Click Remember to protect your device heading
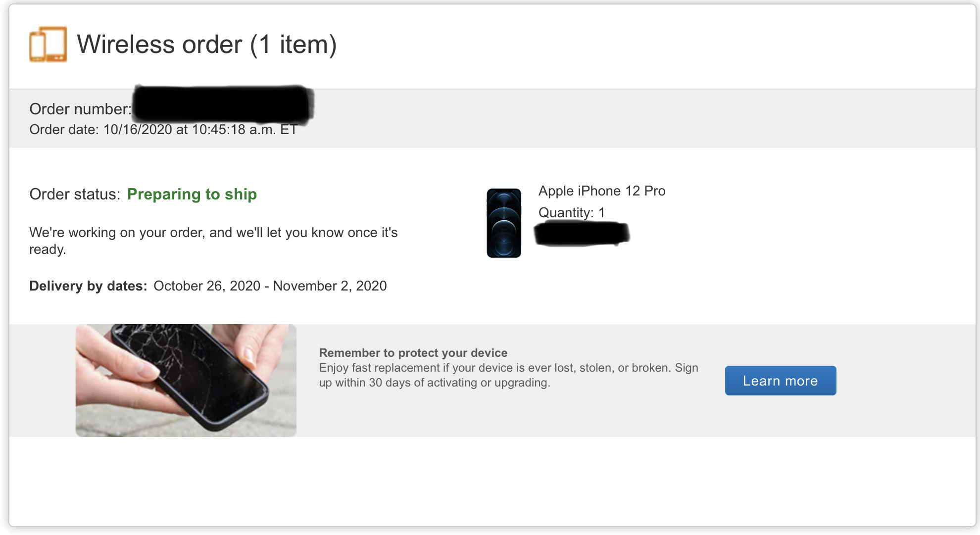Viewport: 980px width, 535px height. coord(413,353)
